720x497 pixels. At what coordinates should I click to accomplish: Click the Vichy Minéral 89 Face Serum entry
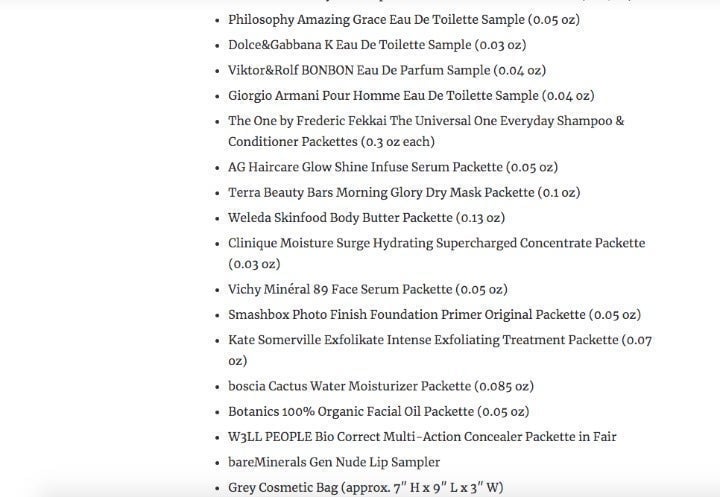(x=368, y=289)
